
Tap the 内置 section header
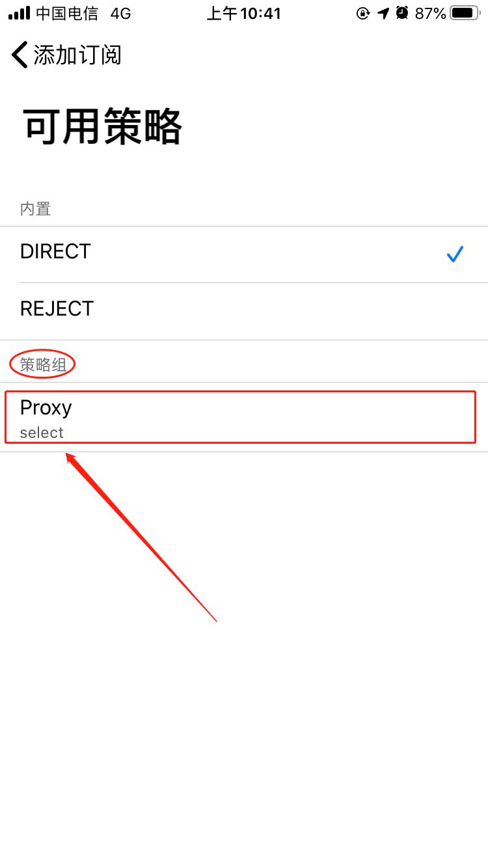click(35, 209)
